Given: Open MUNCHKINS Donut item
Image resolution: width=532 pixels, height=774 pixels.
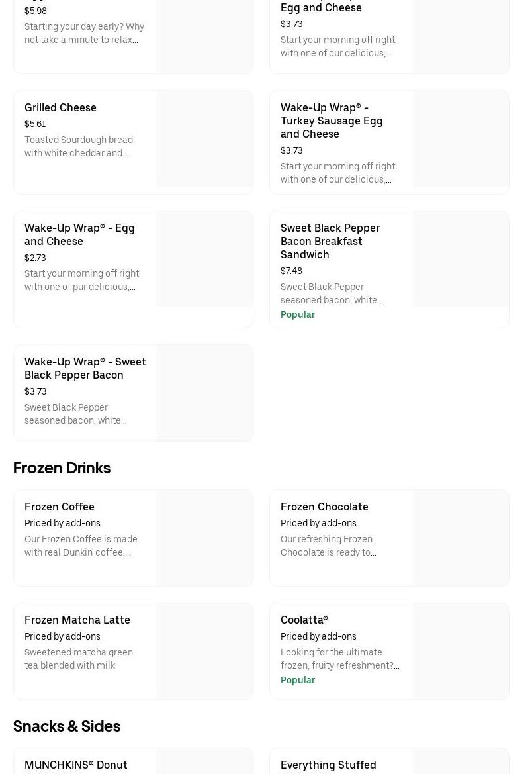Looking at the screenshot, I should click(x=76, y=765).
